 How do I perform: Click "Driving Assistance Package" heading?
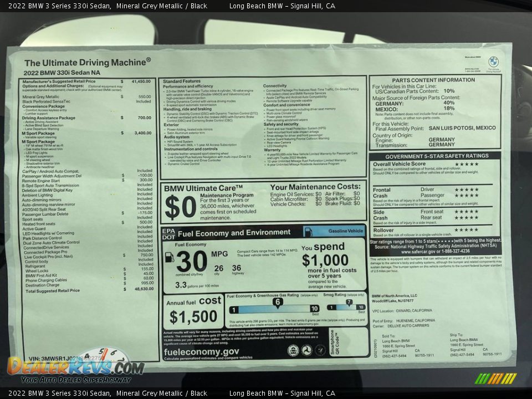(49, 118)
